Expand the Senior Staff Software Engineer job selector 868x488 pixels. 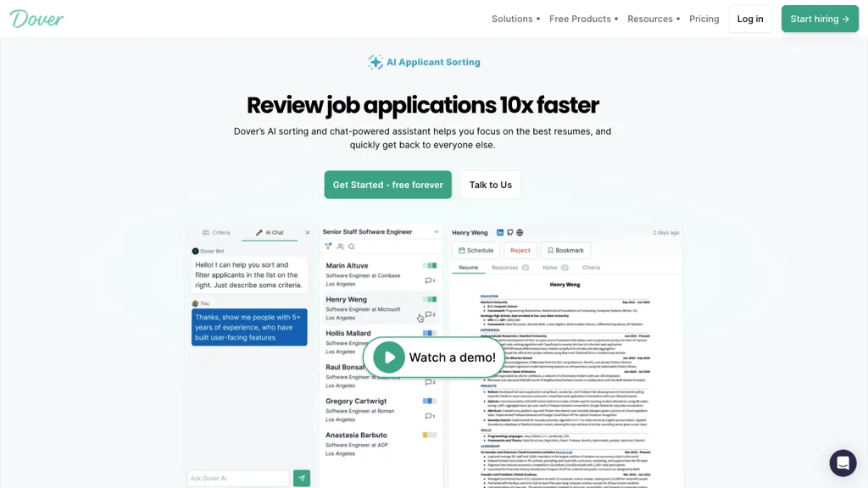[437, 232]
